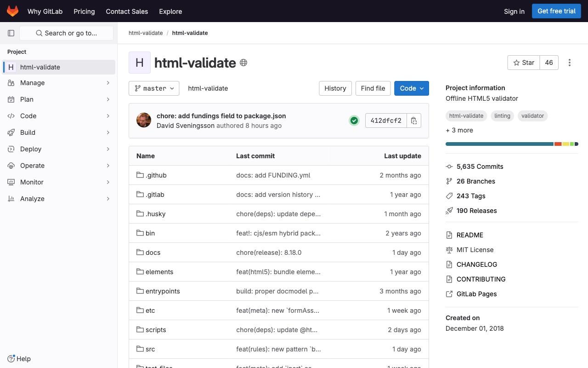
Task: Open the Pricing page
Action: [x=84, y=11]
